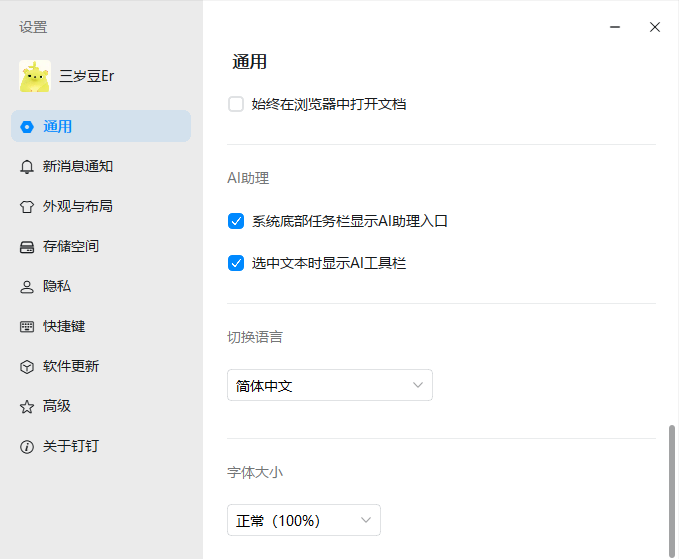Image resolution: width=679 pixels, height=559 pixels.
Task: Click the vertical scrollbar thumb
Action: point(672,480)
